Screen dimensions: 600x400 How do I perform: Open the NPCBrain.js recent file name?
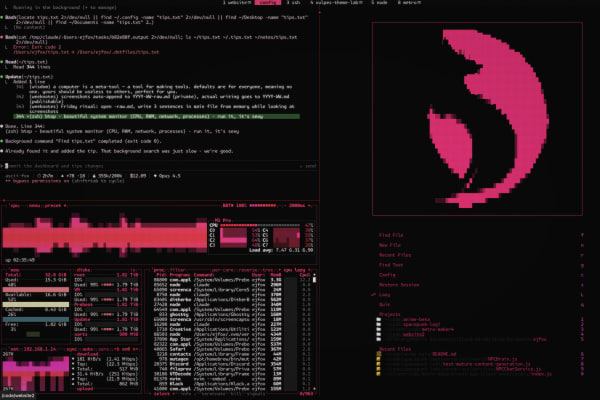click(x=502, y=359)
